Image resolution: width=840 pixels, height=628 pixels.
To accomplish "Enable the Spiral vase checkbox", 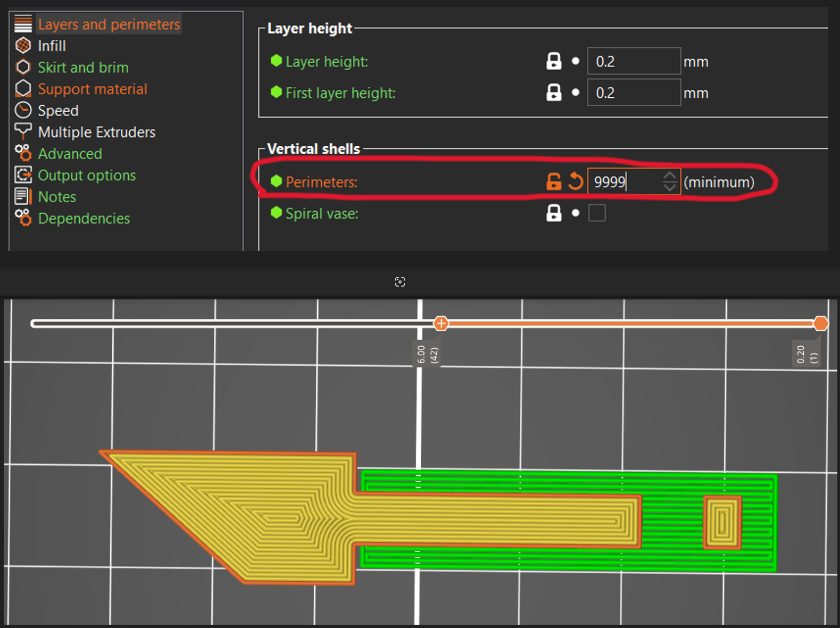I will pyautogui.click(x=597, y=213).
